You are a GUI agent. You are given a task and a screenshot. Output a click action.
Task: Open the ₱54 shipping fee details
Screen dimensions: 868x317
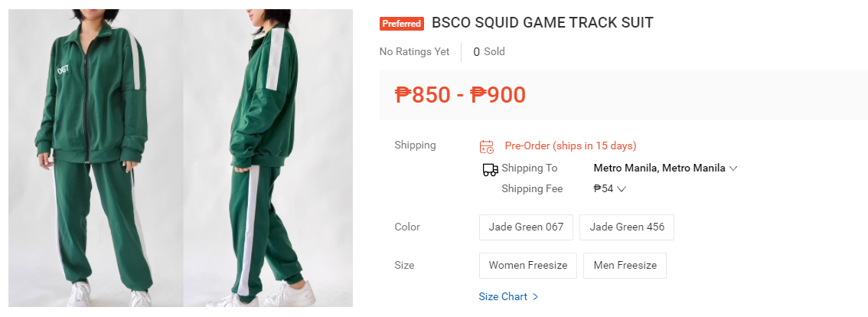604,189
